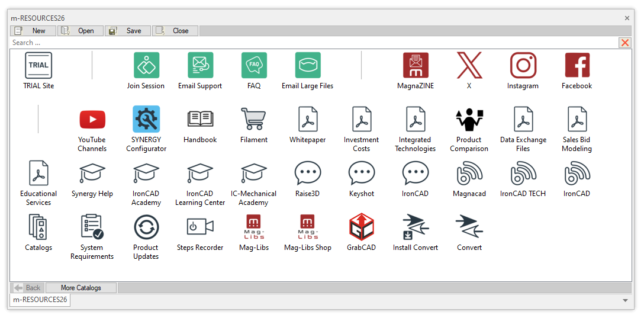The height and width of the screenshot is (321, 644).
Task: Clear search with the red X button
Action: pos(624,43)
